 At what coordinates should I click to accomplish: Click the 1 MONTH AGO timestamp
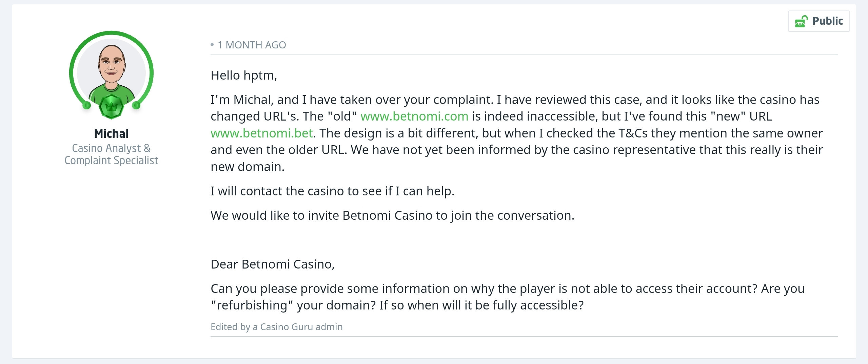(x=252, y=45)
